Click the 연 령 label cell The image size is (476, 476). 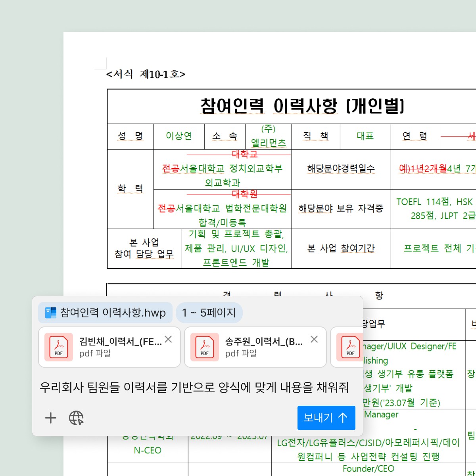[x=415, y=136]
